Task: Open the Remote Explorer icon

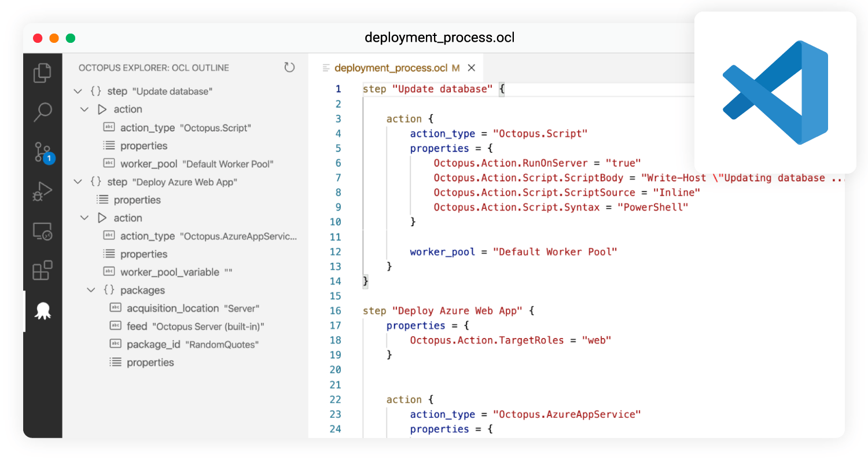Action: [x=42, y=231]
